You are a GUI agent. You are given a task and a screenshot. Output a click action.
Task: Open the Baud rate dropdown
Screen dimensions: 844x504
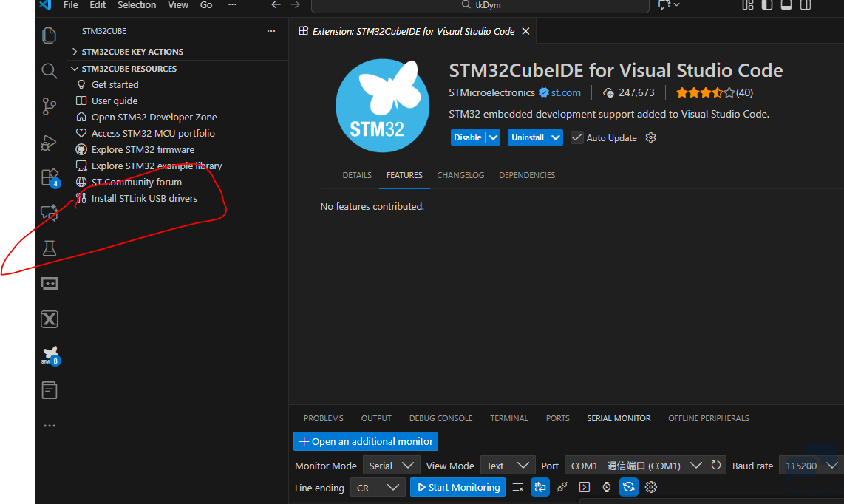(x=811, y=466)
